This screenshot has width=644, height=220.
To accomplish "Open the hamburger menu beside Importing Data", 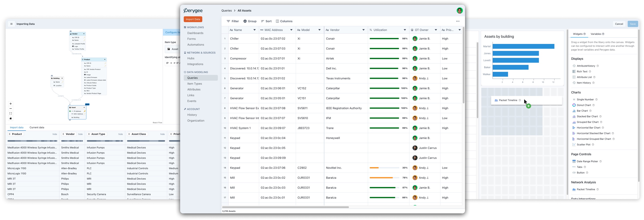I will (11, 24).
